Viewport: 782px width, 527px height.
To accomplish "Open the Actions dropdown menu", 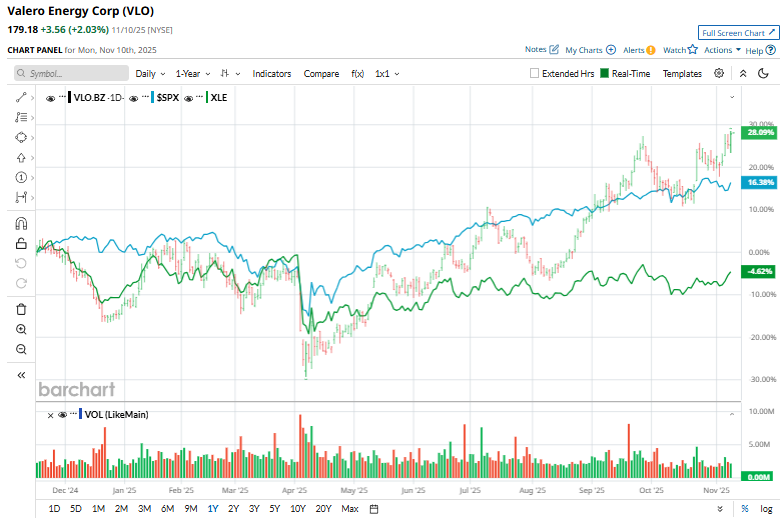I will (x=722, y=50).
